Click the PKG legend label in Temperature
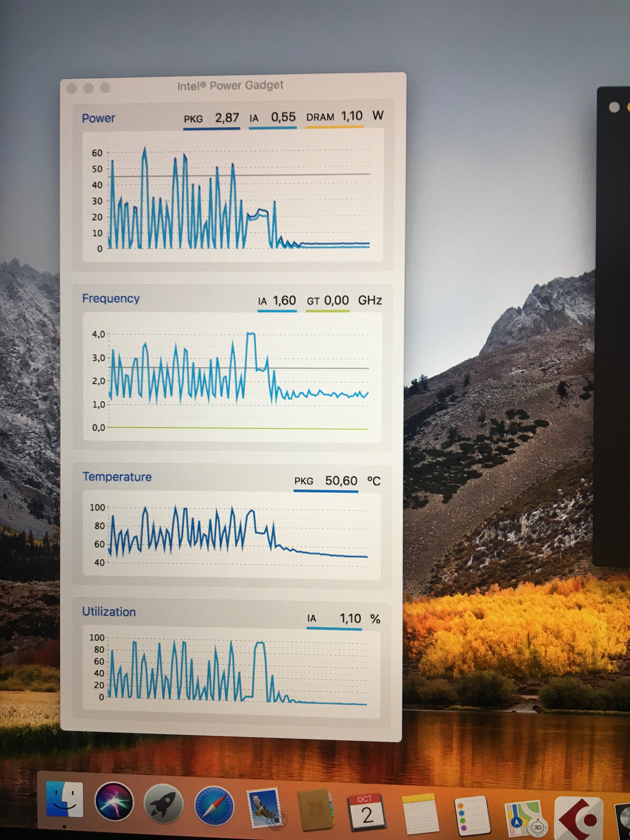The height and width of the screenshot is (840, 630). point(304,481)
